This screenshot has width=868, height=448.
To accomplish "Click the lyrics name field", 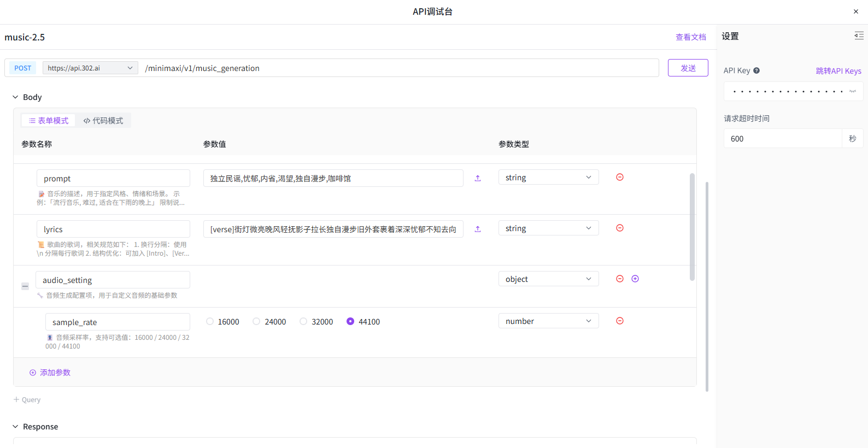I will tap(113, 229).
